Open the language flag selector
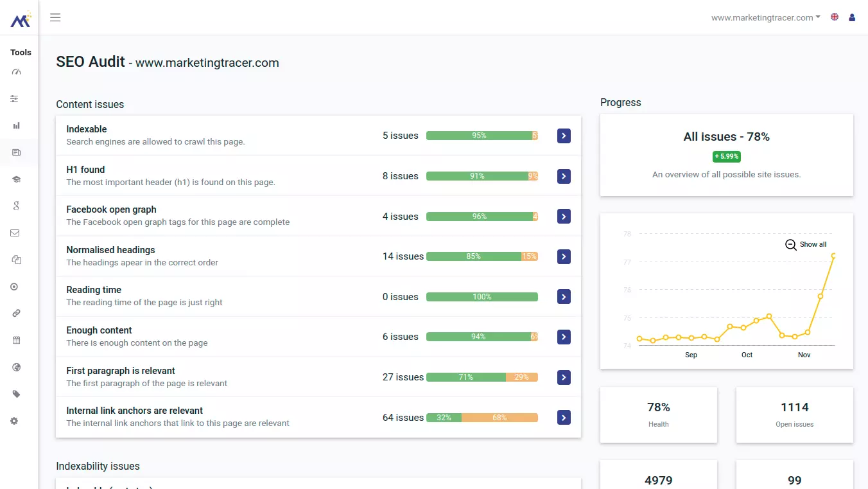Screen dimensions: 868x489 pos(835,17)
